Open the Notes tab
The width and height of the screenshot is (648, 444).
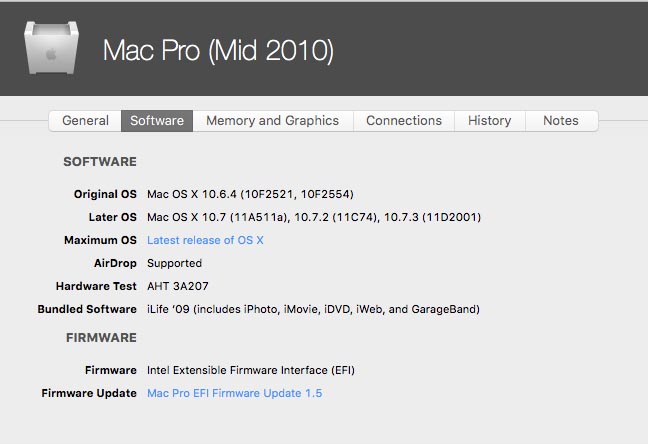pyautogui.click(x=561, y=121)
